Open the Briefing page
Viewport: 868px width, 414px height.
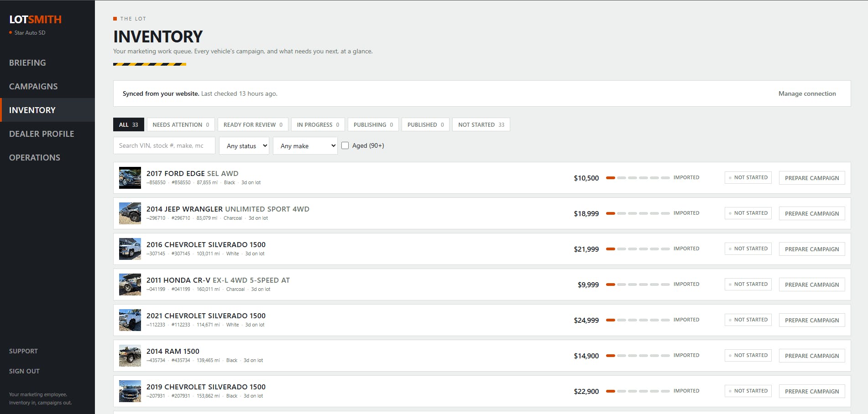(x=27, y=63)
